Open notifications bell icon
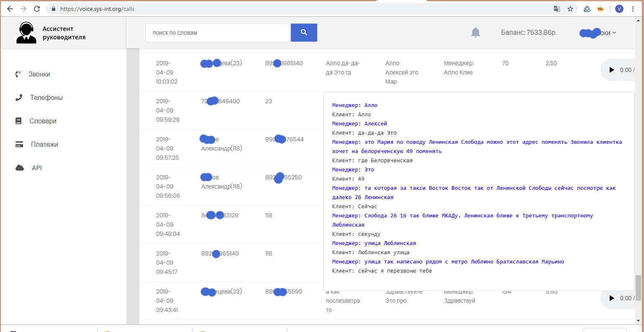The height and width of the screenshot is (332, 644). 475,33
